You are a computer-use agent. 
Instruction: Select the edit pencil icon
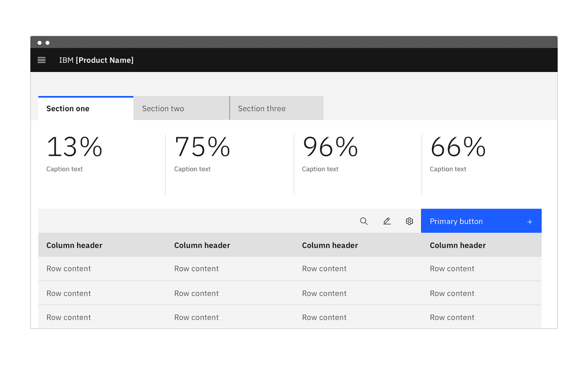[386, 221]
